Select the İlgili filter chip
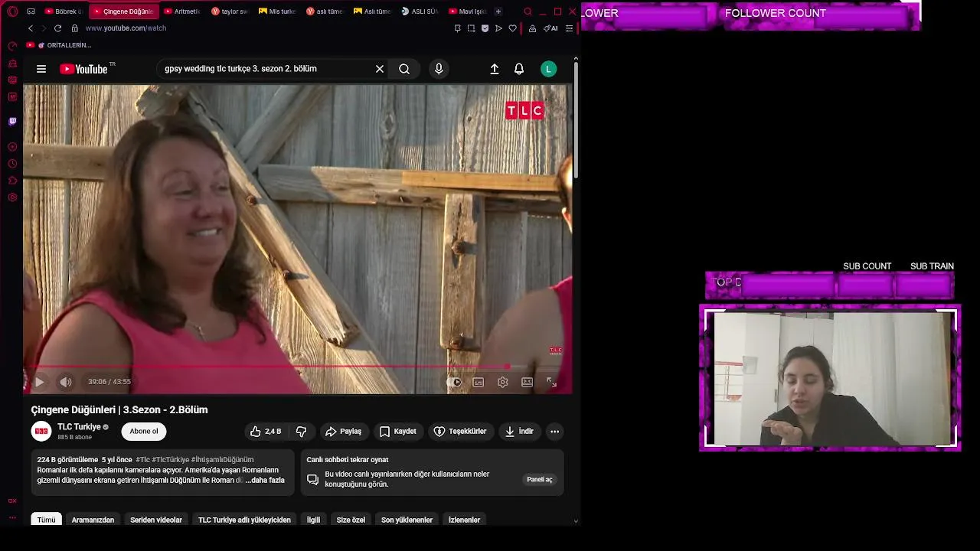 pos(314,520)
